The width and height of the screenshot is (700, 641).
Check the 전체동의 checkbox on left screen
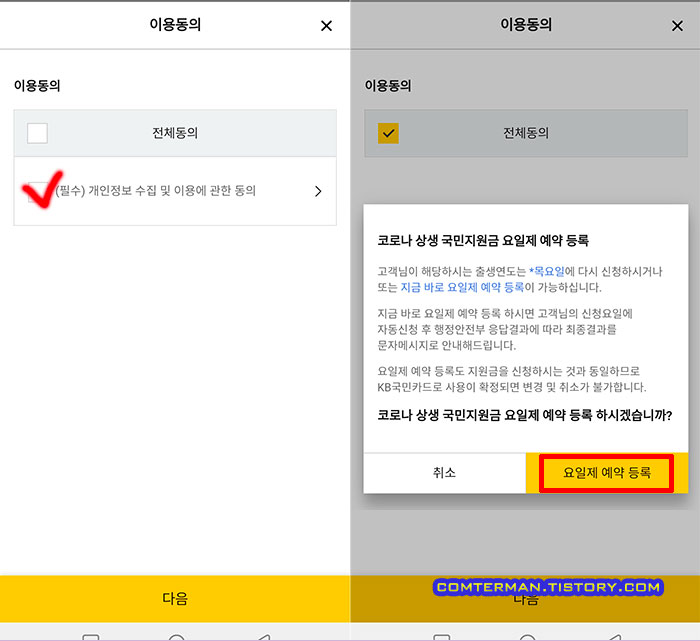pos(38,133)
